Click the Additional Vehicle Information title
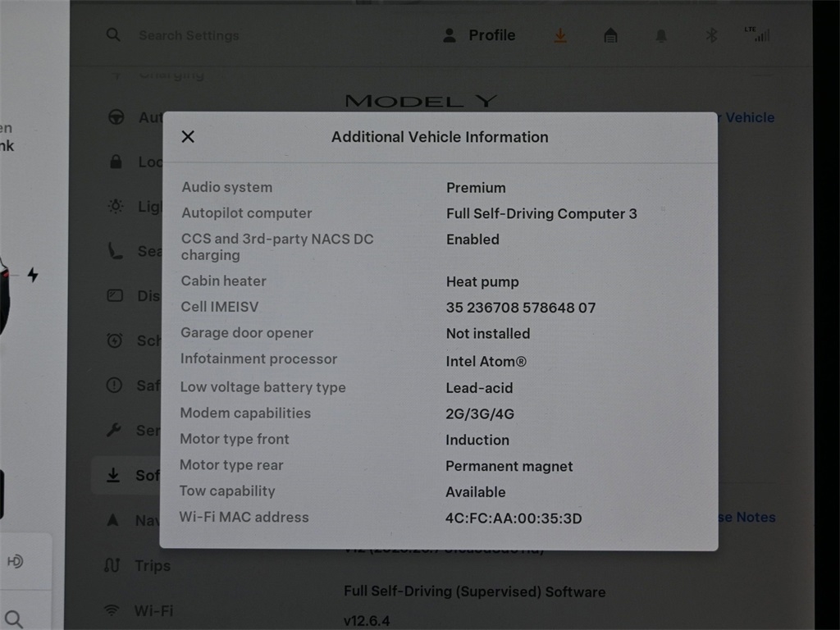This screenshot has width=840, height=630. pos(440,137)
